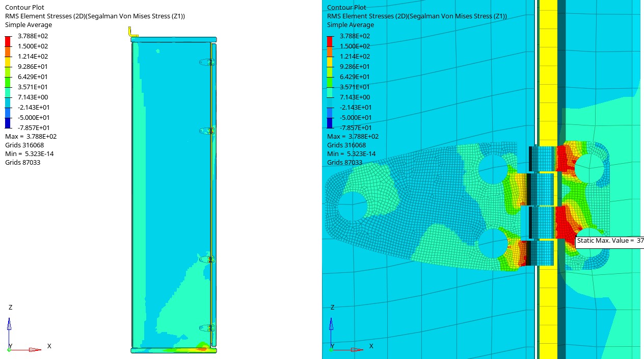
Task: Select legend value 7.143E+00 in left plot
Action: [x=33, y=97]
